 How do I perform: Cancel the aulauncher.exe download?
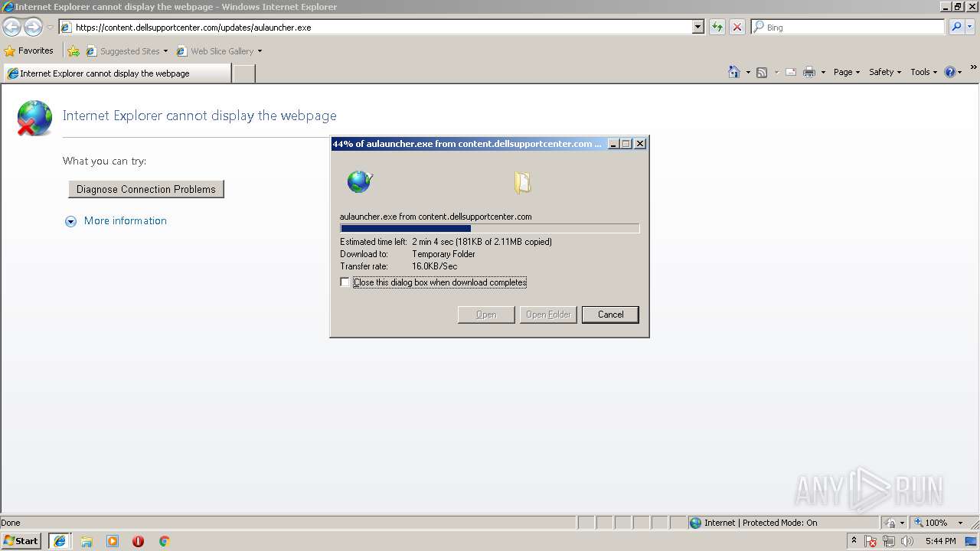(x=610, y=315)
